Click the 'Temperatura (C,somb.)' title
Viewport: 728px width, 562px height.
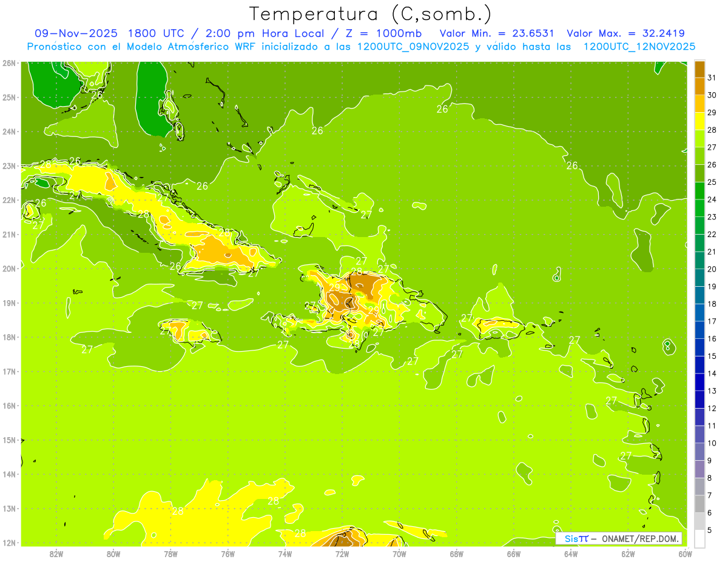click(371, 14)
